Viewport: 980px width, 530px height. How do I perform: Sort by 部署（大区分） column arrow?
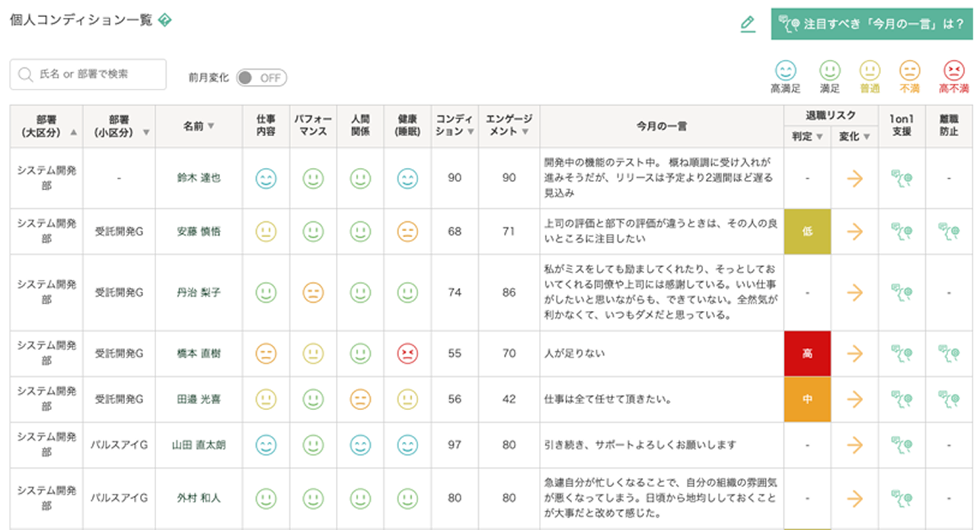(73, 132)
